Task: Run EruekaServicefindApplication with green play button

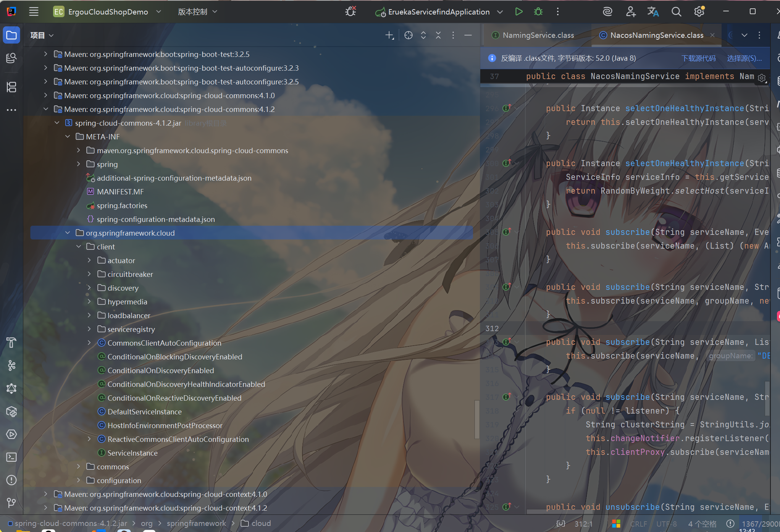Action: pyautogui.click(x=518, y=11)
